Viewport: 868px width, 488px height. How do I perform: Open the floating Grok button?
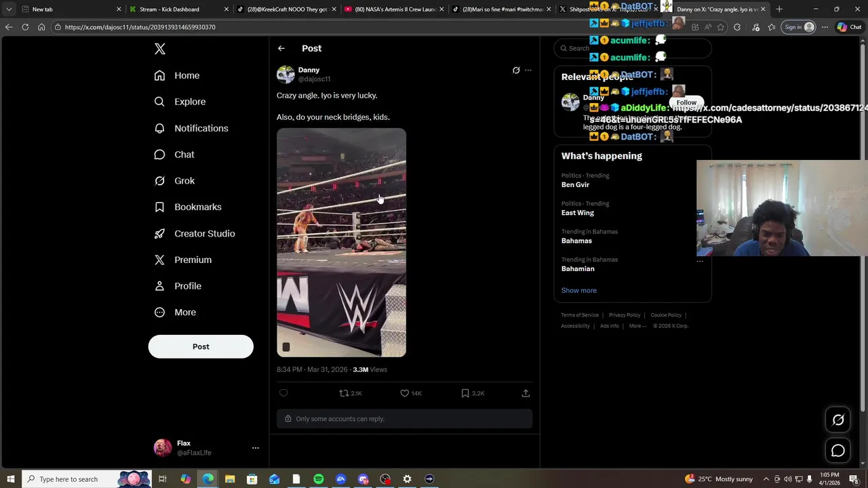coord(838,420)
